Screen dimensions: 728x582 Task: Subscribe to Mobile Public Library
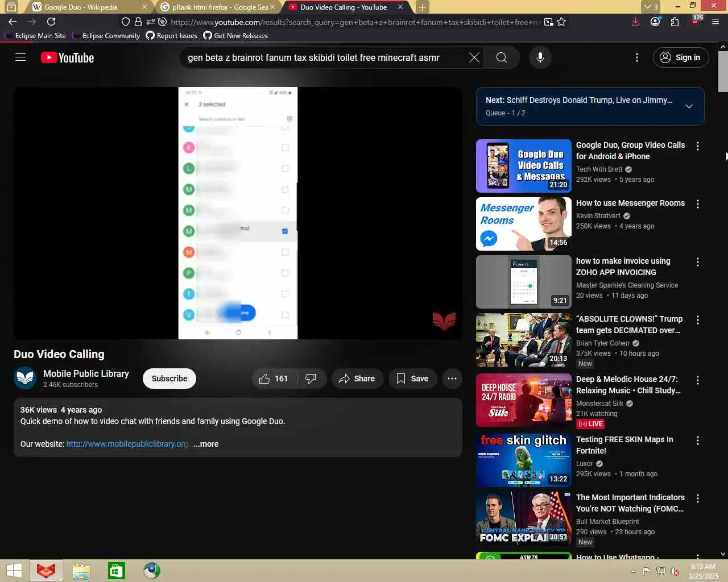(169, 379)
